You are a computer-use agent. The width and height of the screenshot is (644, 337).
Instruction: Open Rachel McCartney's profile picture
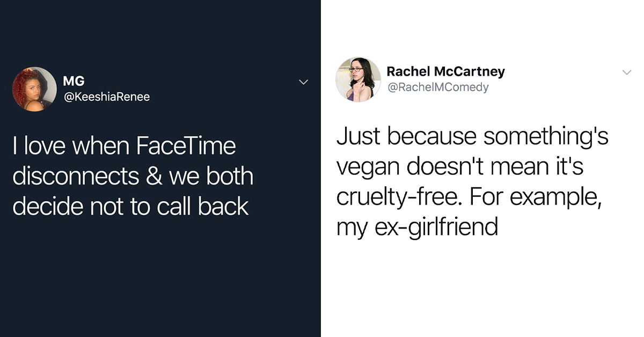pyautogui.click(x=358, y=79)
